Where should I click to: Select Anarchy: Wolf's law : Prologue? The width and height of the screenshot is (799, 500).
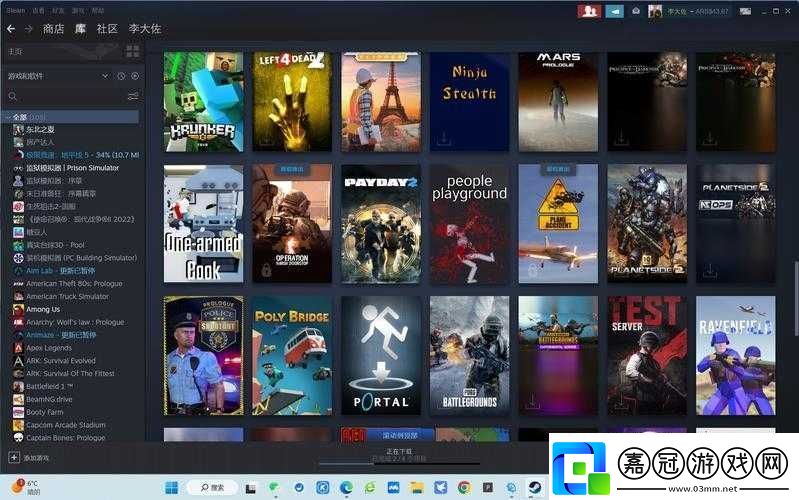point(75,322)
